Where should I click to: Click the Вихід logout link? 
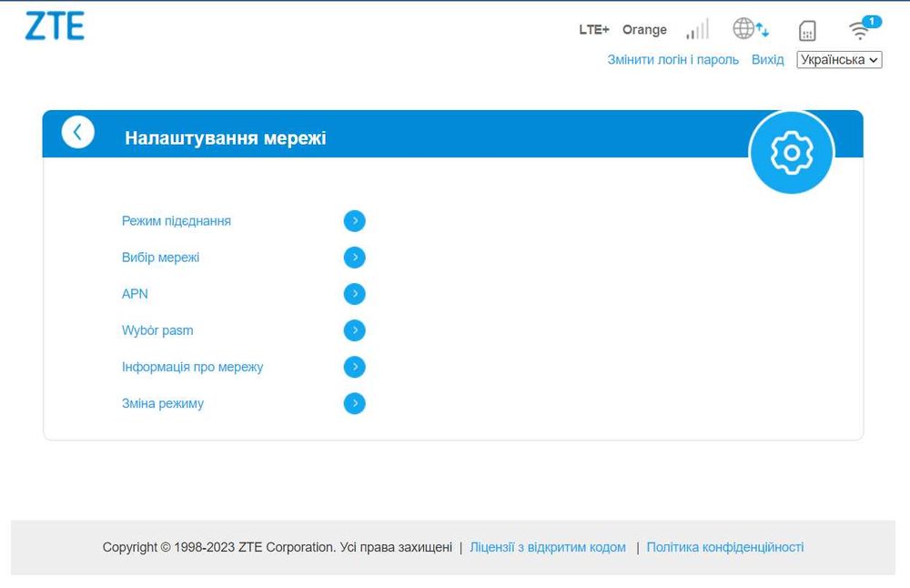[x=768, y=60]
